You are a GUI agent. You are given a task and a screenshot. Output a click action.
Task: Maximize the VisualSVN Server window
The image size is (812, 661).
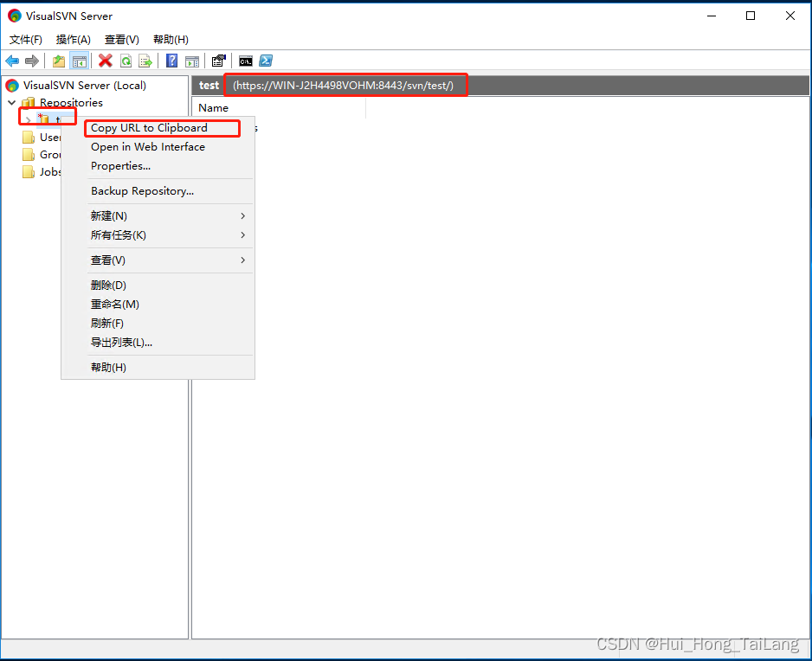click(751, 16)
